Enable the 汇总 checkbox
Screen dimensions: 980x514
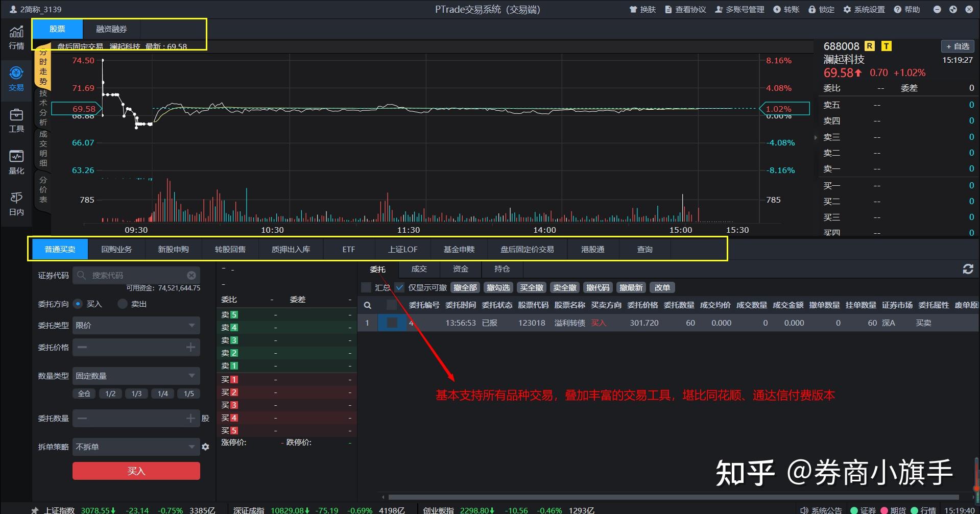[366, 287]
